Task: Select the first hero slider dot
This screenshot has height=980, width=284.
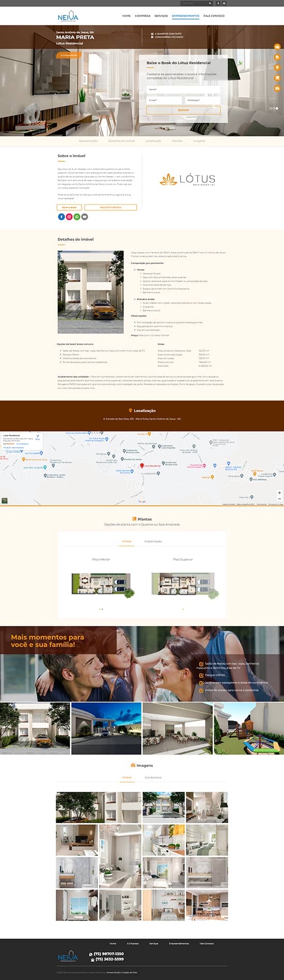Action: [271, 108]
